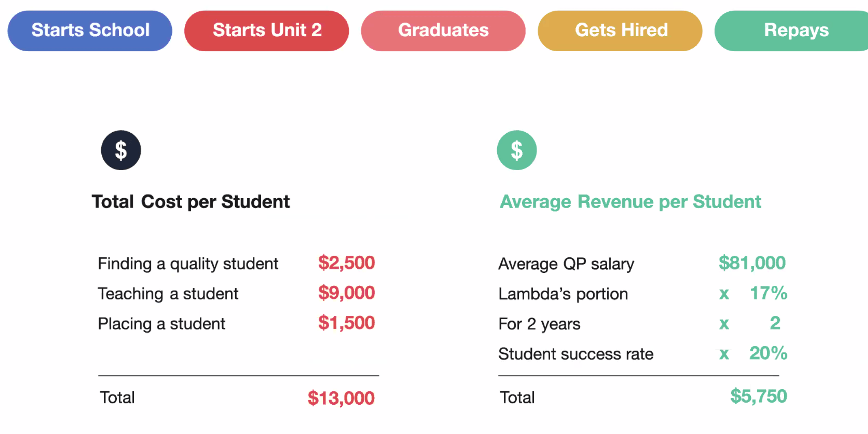868x434 pixels.
Task: Click the Total Cost per Student heading
Action: tap(190, 202)
